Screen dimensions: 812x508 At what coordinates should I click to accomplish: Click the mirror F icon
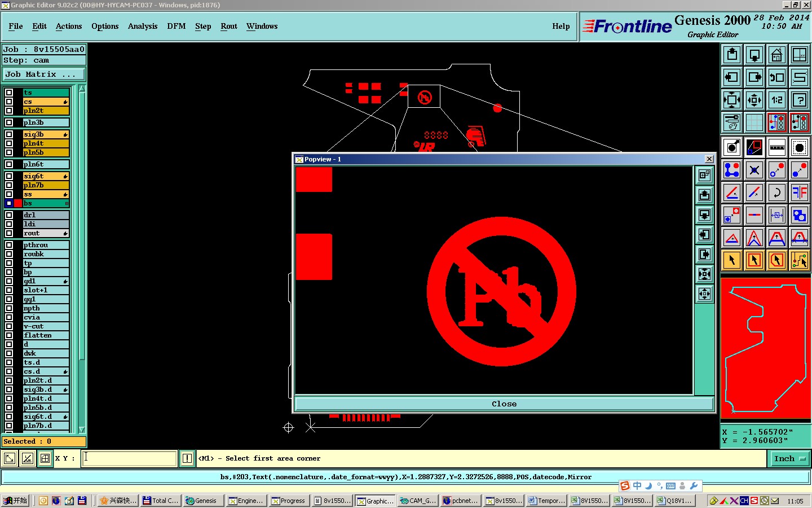[x=800, y=192]
